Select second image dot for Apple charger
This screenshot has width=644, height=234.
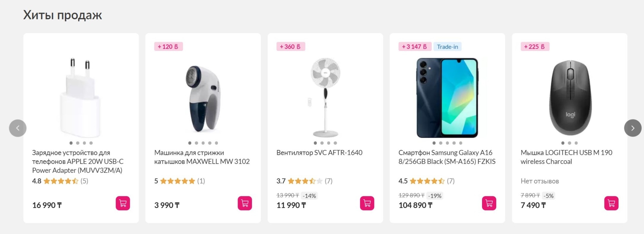(78, 143)
